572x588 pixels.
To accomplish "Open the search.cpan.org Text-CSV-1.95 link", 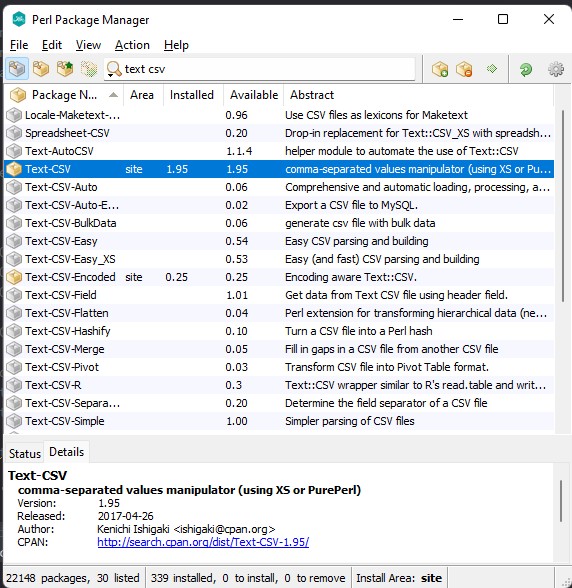I will 203,542.
